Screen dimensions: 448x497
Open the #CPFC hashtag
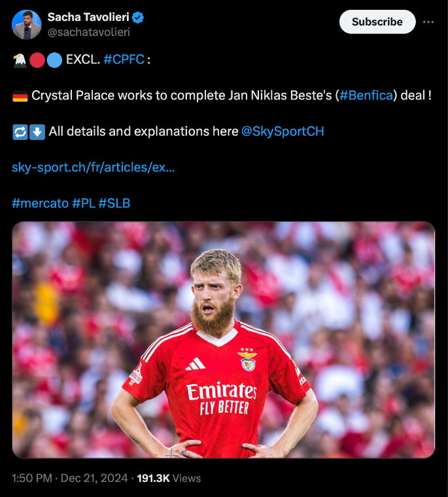[124, 60]
